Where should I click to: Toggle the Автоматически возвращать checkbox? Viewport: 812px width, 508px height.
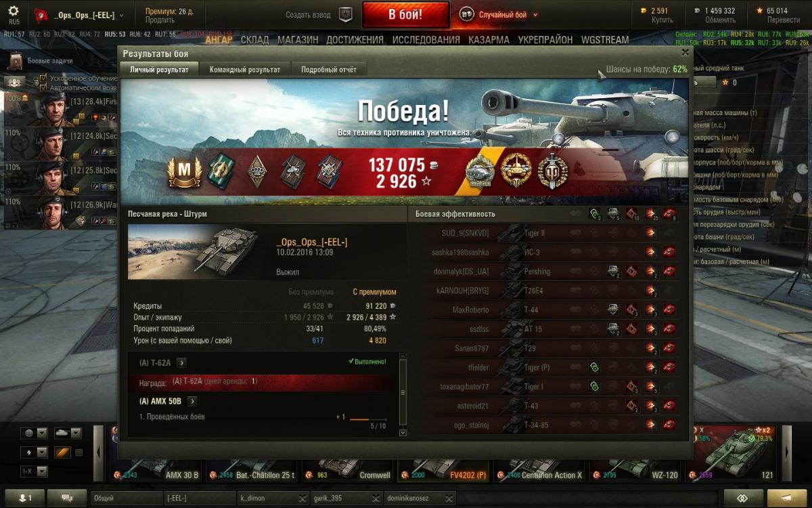click(x=43, y=88)
